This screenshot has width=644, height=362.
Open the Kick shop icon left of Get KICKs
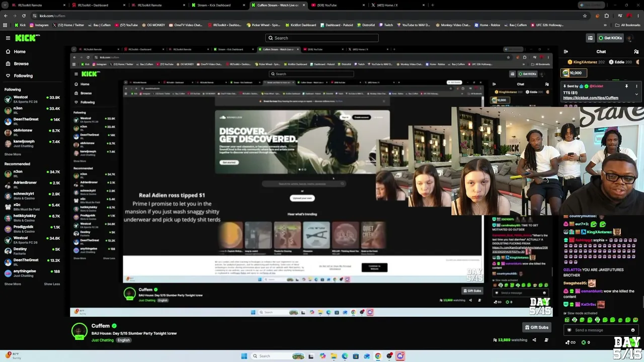pyautogui.click(x=590, y=38)
